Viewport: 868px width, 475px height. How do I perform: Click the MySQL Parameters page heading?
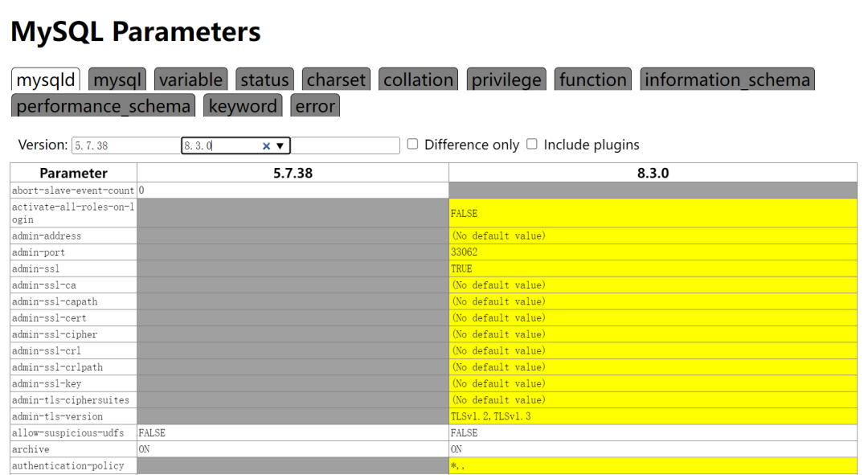(136, 31)
